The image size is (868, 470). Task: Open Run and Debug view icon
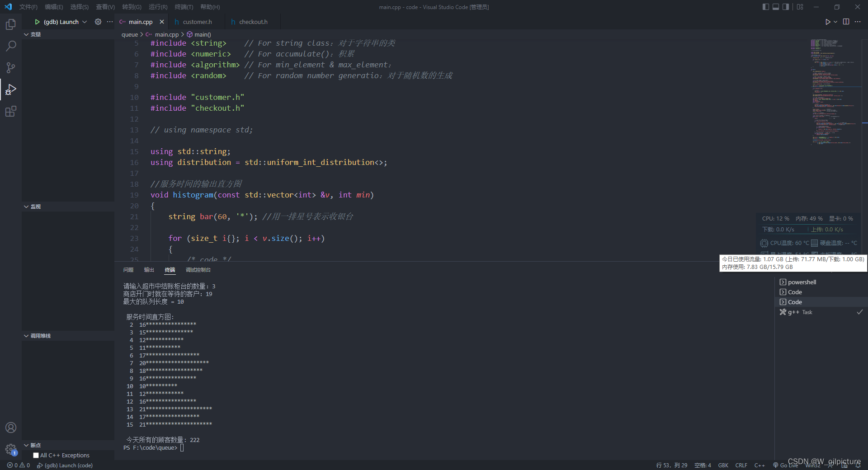coord(11,89)
